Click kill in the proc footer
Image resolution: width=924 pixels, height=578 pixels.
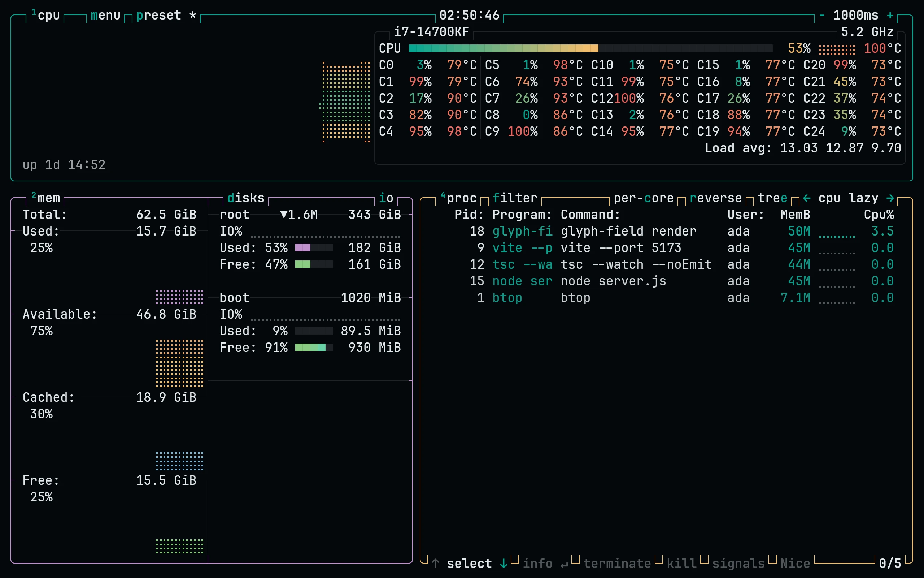tap(682, 564)
